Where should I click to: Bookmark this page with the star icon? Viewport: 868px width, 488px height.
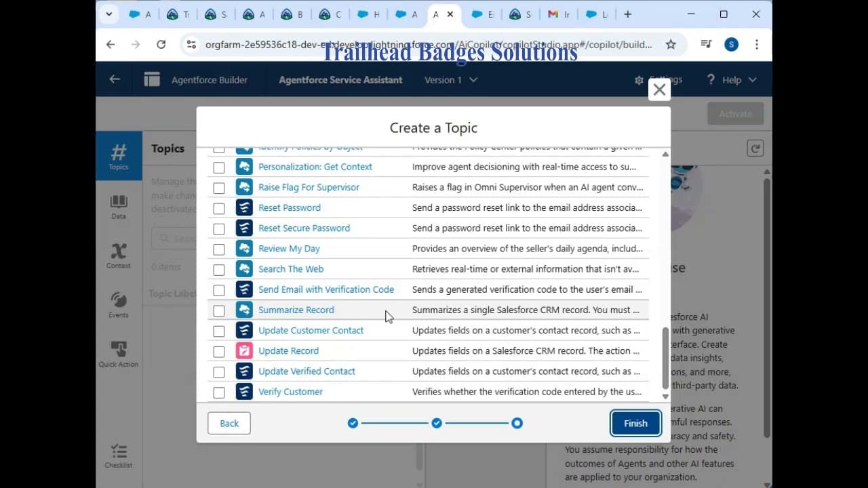(671, 44)
